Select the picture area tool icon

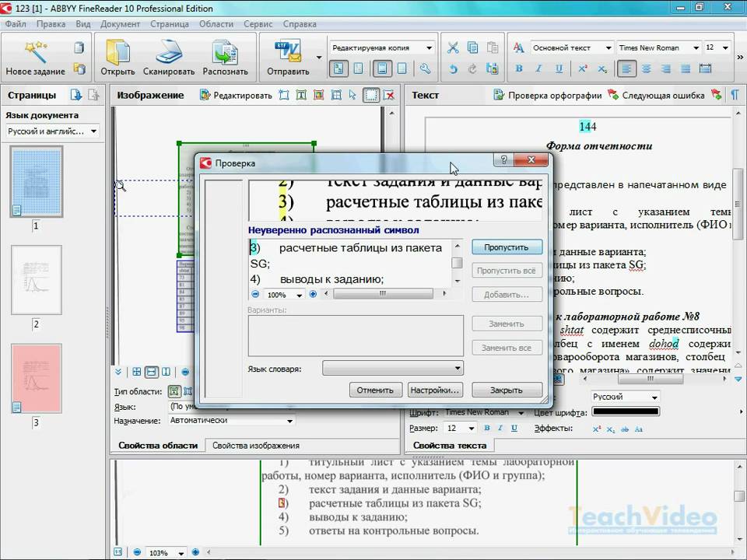(x=319, y=95)
